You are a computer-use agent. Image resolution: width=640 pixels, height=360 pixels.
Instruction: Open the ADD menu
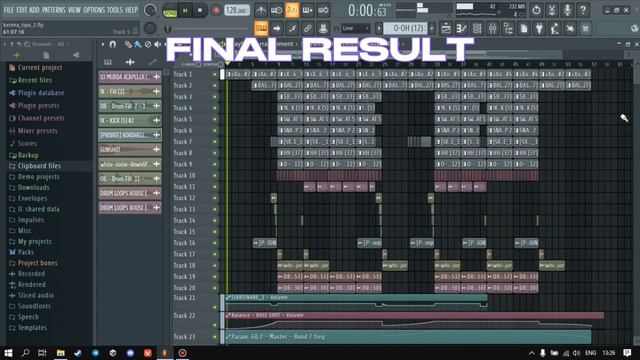point(34,10)
